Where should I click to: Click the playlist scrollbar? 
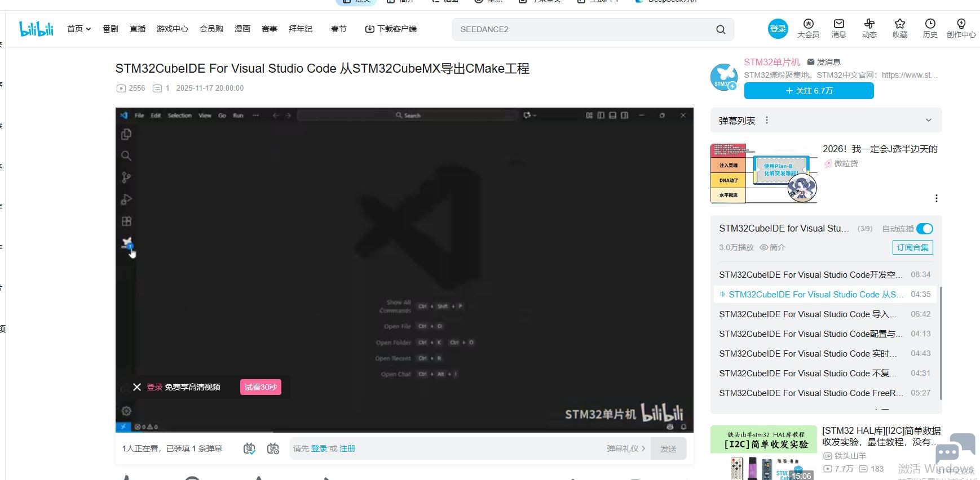click(941, 343)
